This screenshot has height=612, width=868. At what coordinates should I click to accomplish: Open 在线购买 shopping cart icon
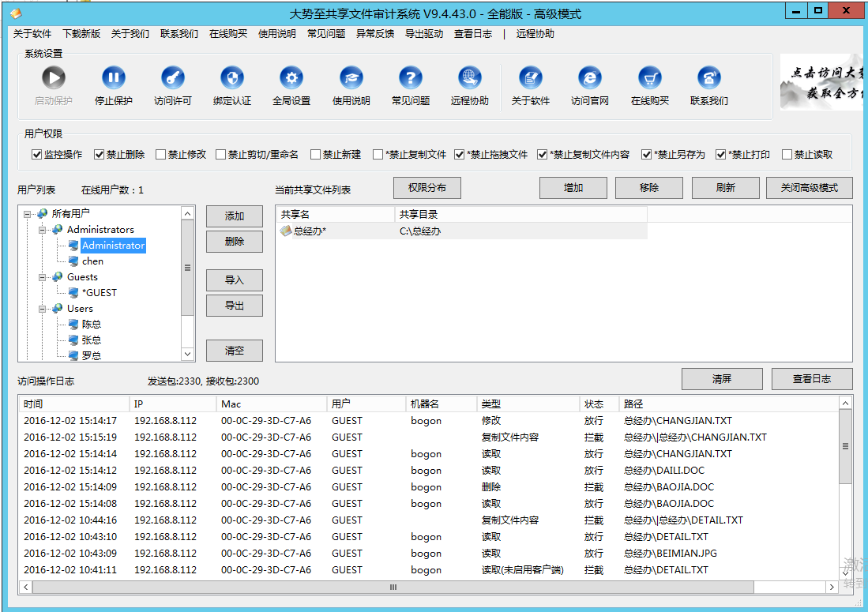click(649, 77)
